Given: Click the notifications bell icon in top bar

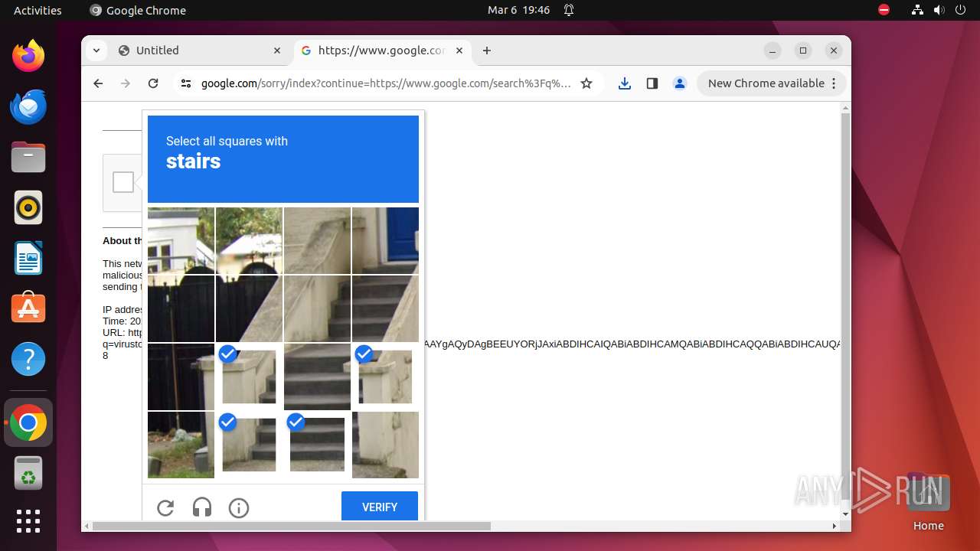Looking at the screenshot, I should coord(569,10).
